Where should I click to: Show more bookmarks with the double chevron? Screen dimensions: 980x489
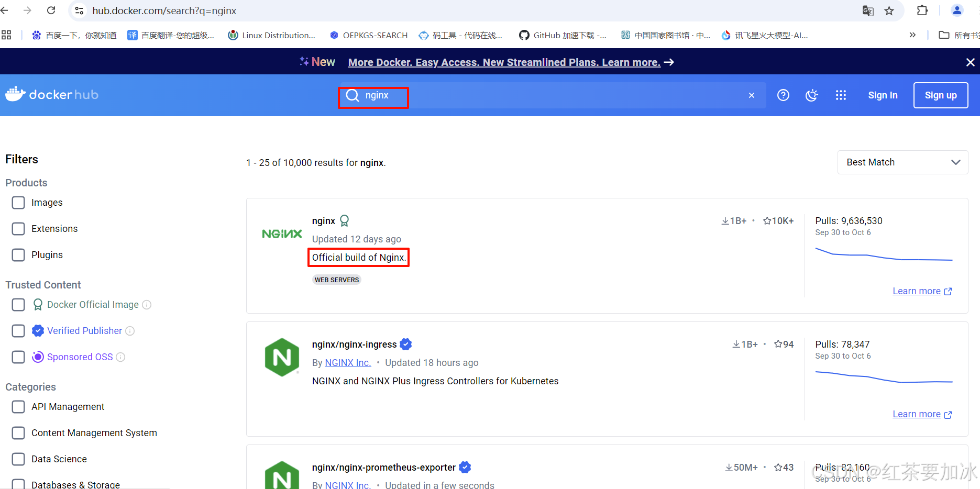click(x=912, y=35)
